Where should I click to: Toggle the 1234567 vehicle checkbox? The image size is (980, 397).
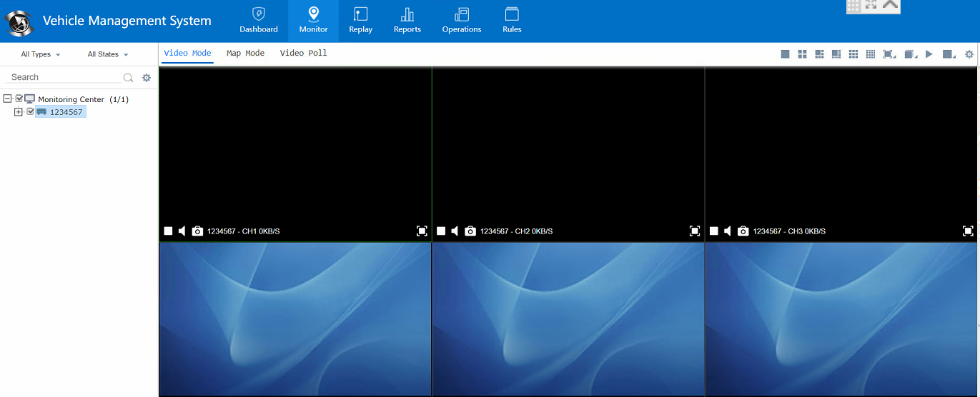pyautogui.click(x=30, y=111)
